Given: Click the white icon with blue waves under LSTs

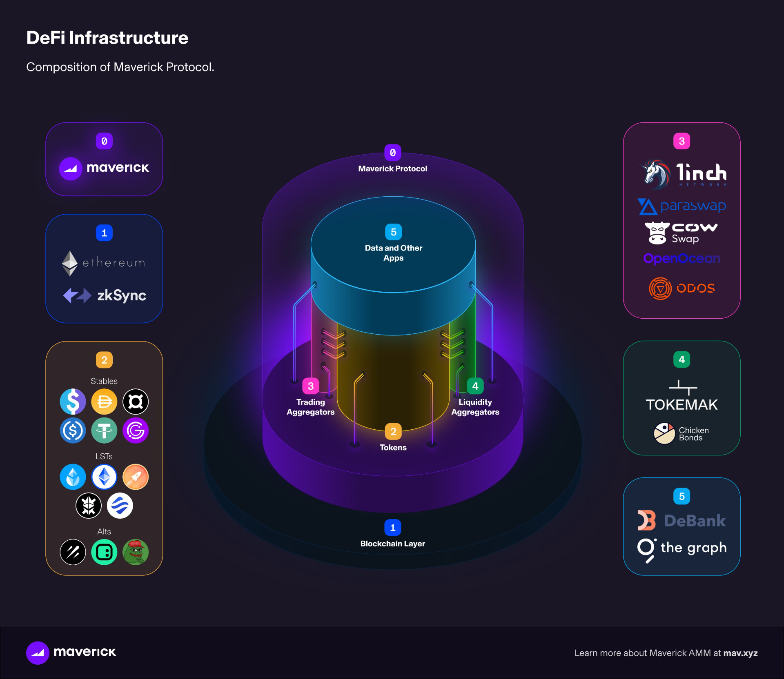Looking at the screenshot, I should click(120, 506).
